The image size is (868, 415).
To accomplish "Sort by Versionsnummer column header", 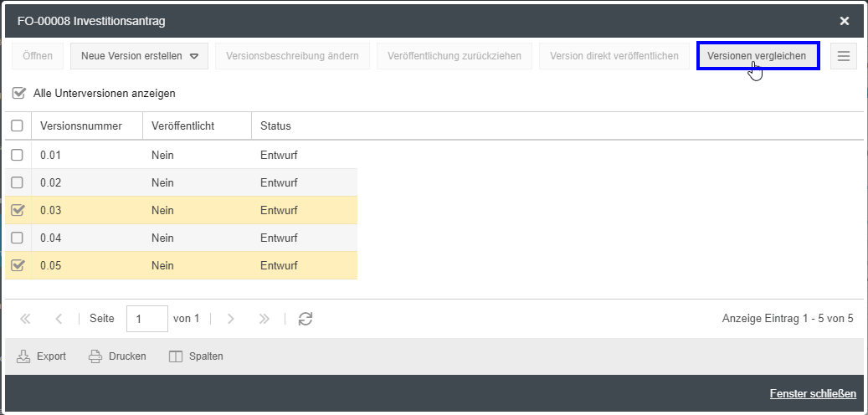I will pyautogui.click(x=81, y=126).
